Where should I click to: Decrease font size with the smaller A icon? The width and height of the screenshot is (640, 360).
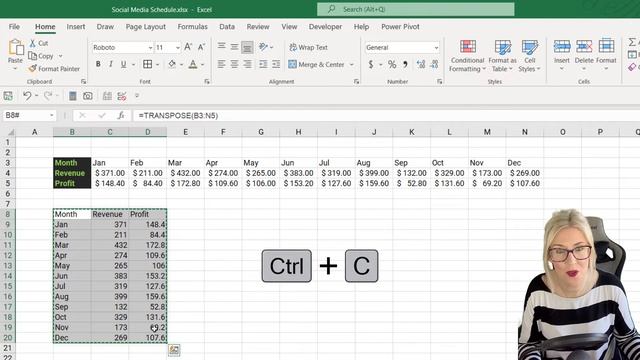click(201, 47)
